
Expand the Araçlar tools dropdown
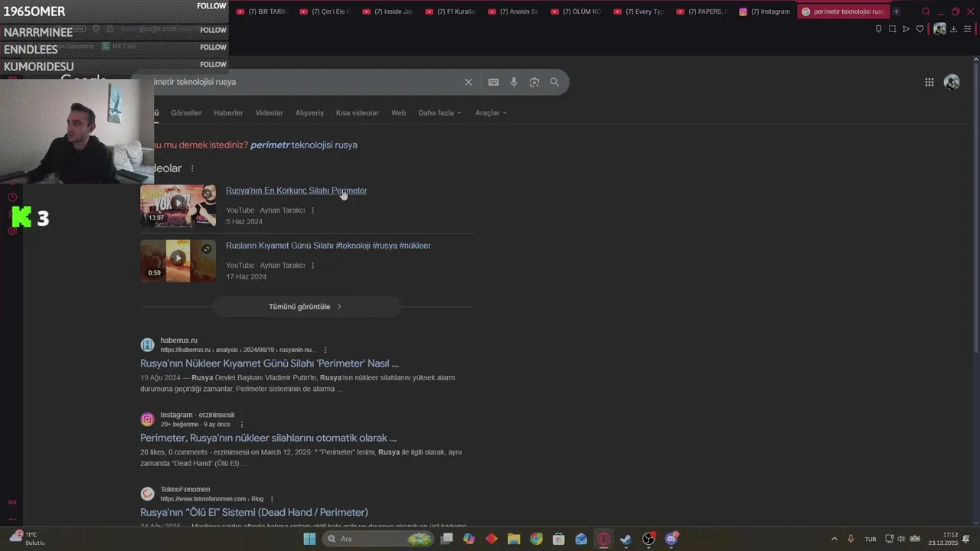(x=491, y=112)
